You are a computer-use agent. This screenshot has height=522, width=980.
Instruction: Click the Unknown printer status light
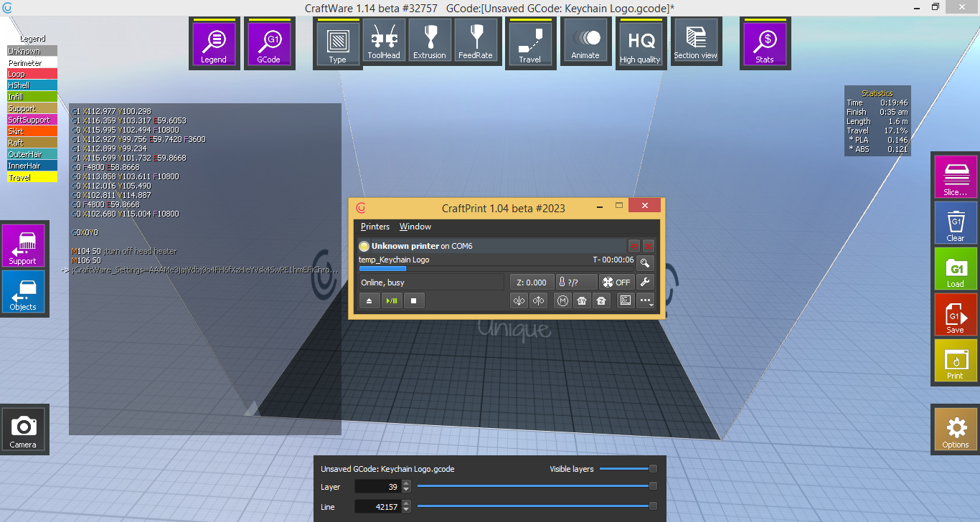(364, 246)
